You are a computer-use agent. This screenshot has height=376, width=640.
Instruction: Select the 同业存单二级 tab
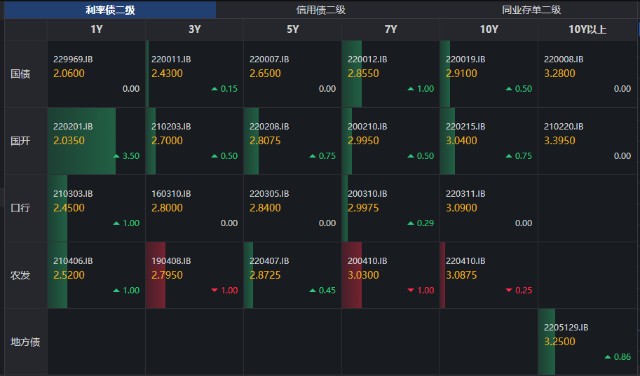pos(531,10)
